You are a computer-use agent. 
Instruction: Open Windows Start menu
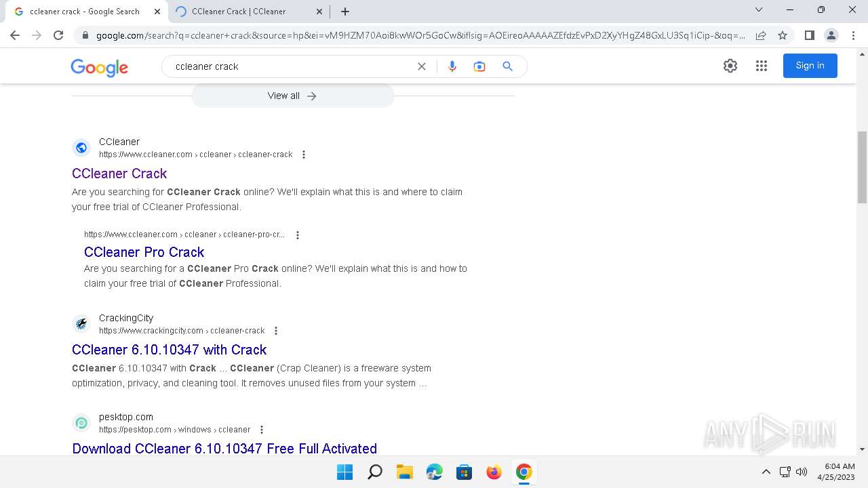[x=345, y=472]
